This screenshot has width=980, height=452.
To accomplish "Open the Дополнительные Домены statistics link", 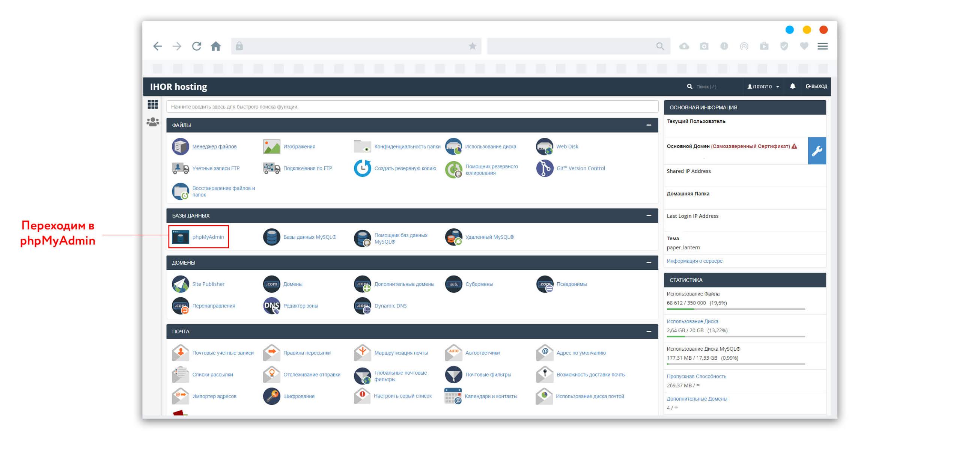I will [x=697, y=399].
